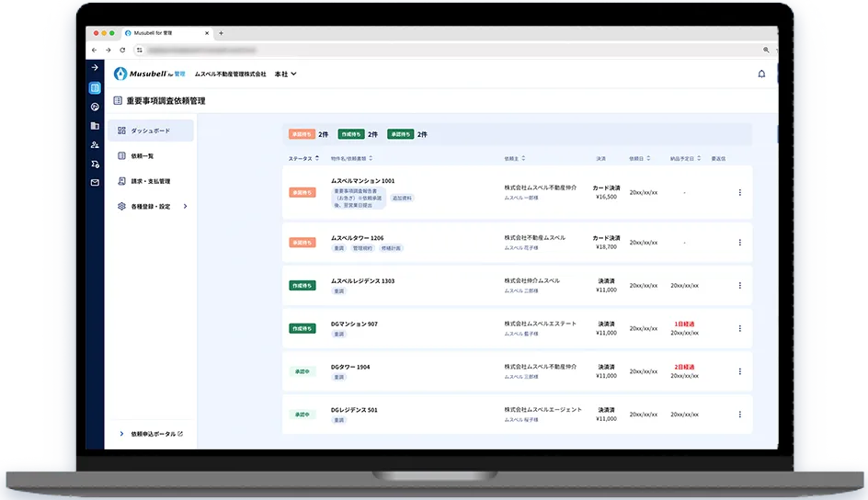Click 株式会社ムスペルエージェント client name
Image resolution: width=868 pixels, height=500 pixels.
click(542, 410)
